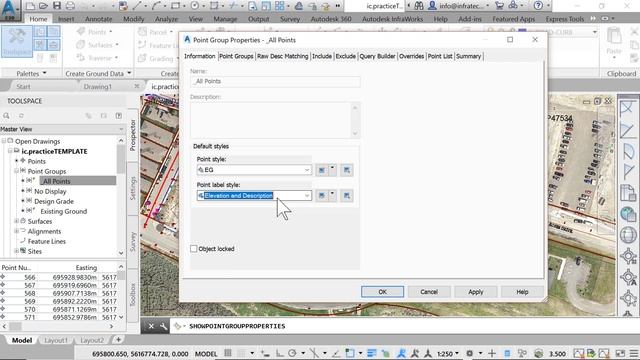Close the command line with the X icon
Image resolution: width=640 pixels, height=360 pixels.
pyautogui.click(x=151, y=326)
